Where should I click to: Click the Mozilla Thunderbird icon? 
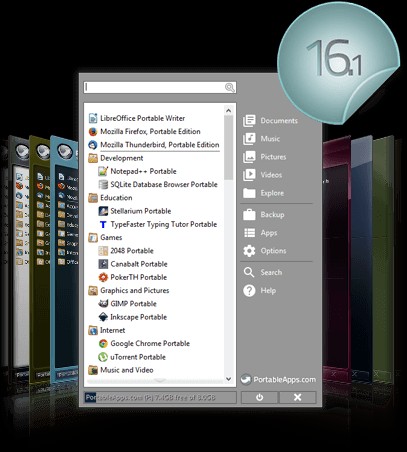pos(93,145)
